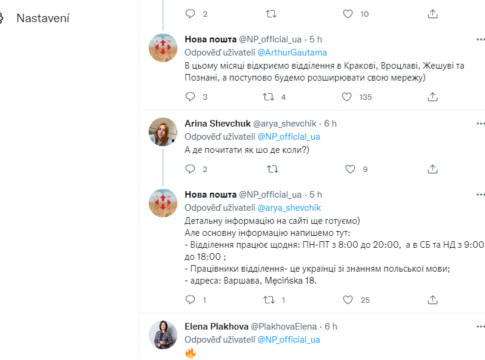Open more options on Nova Poshta Krakow tweet
Image resolution: width=485 pixels, height=360 pixels.
[480, 39]
